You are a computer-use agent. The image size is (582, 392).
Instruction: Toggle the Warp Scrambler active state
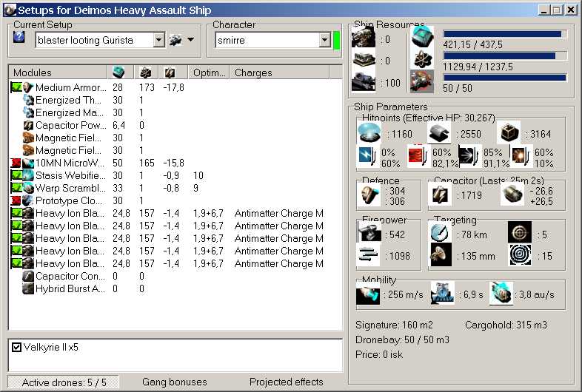coord(16,188)
